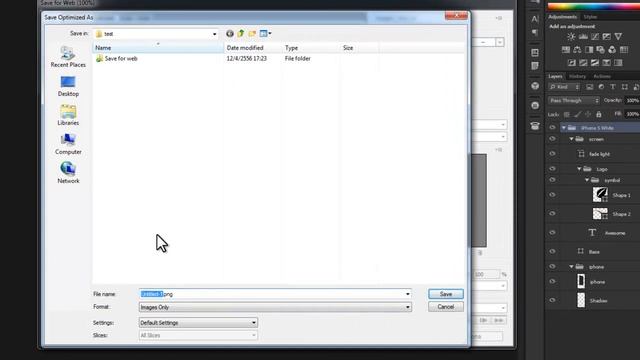Viewport: 640px width, 360px height.
Task: Add an Invert adjustment
Action: click(572, 63)
